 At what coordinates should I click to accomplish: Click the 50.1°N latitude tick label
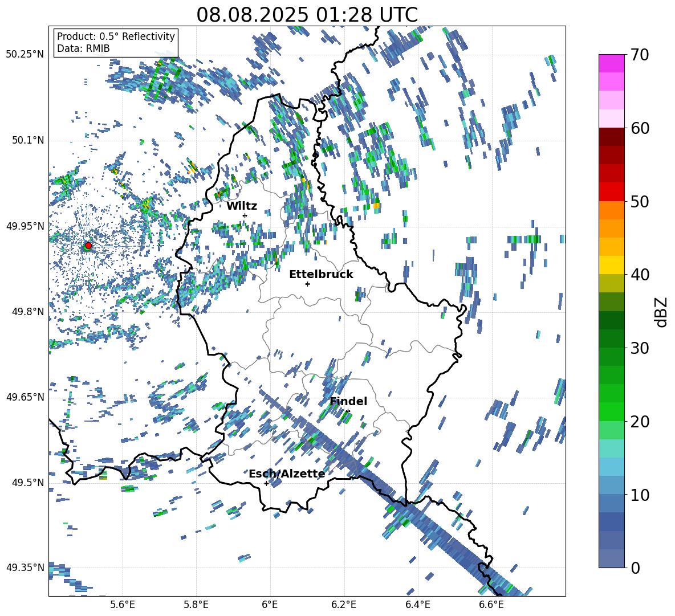[28, 140]
